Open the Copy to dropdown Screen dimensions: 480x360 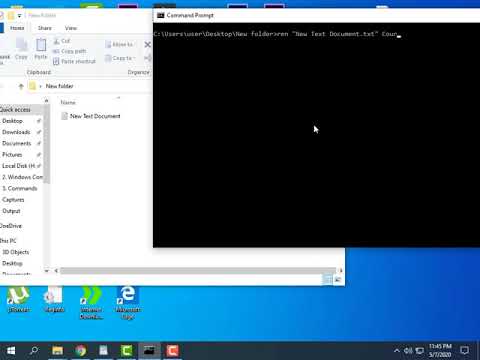point(120,58)
